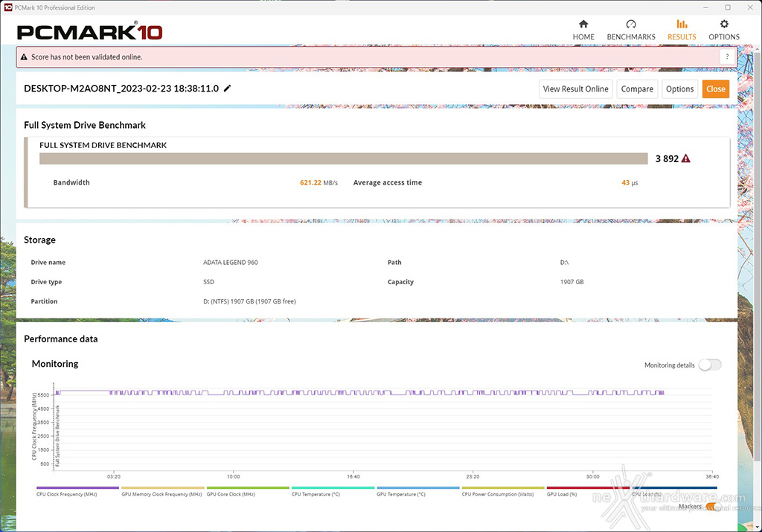
Task: Click the Drive type value SSD
Action: (208, 282)
